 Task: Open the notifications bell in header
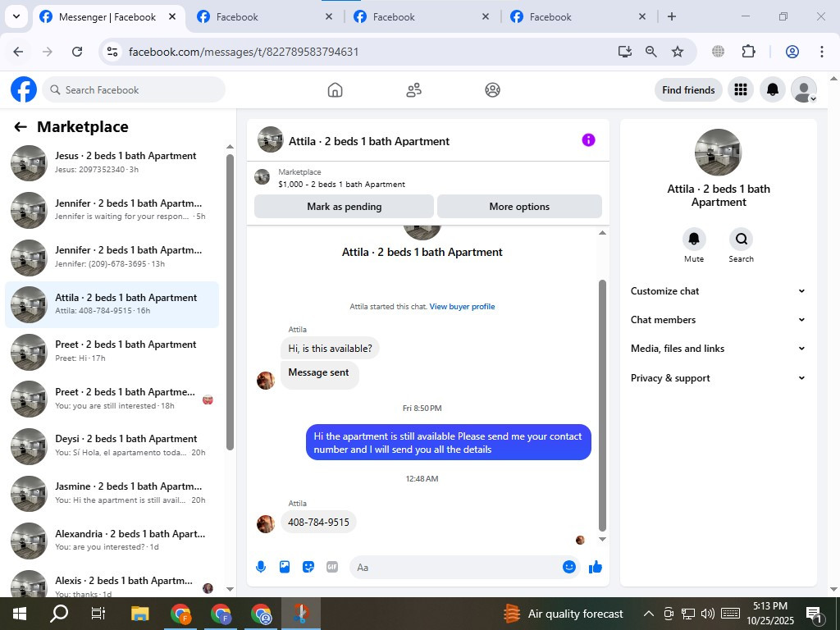(773, 89)
